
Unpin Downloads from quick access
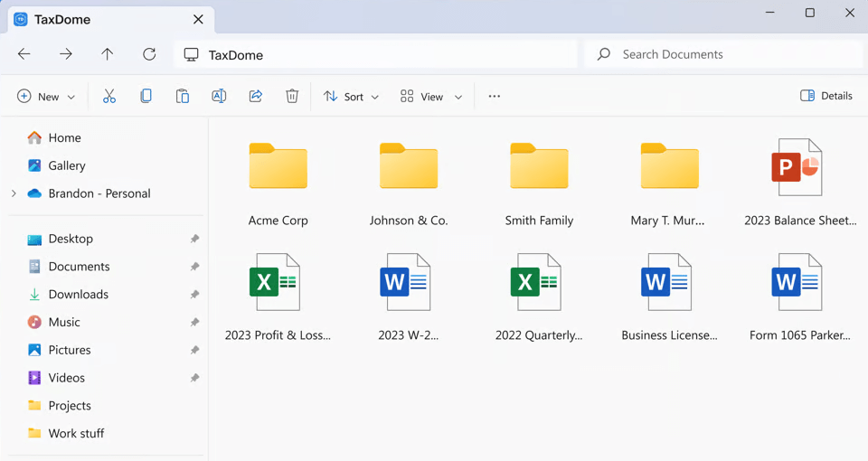coord(194,295)
